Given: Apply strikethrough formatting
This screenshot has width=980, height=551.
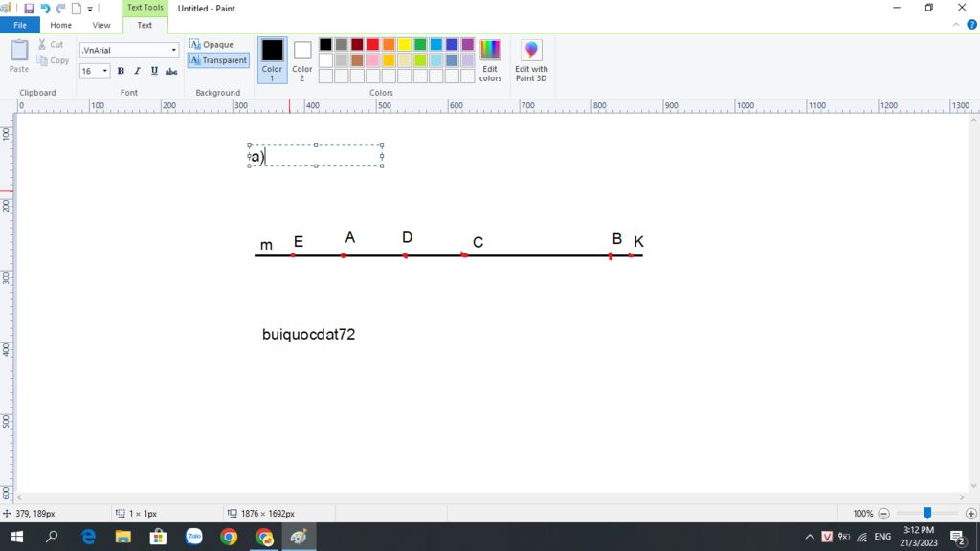Looking at the screenshot, I should 171,71.
